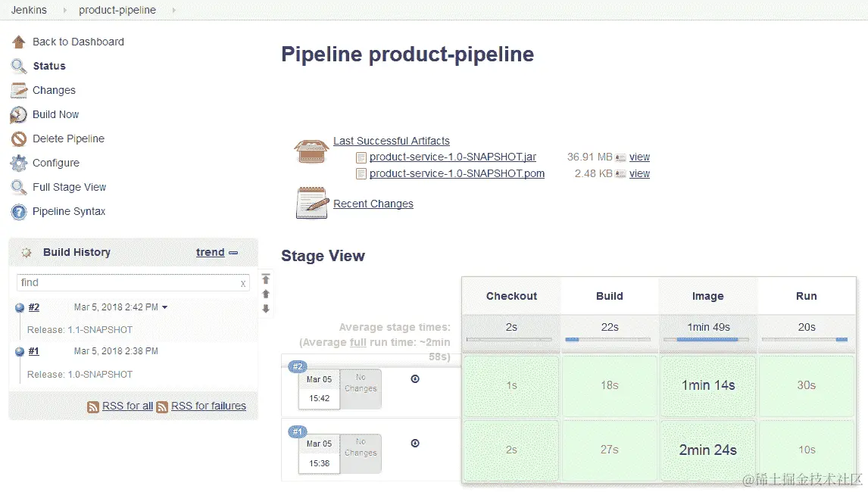Click the Configure gear icon
The width and height of the screenshot is (868, 492).
point(19,163)
